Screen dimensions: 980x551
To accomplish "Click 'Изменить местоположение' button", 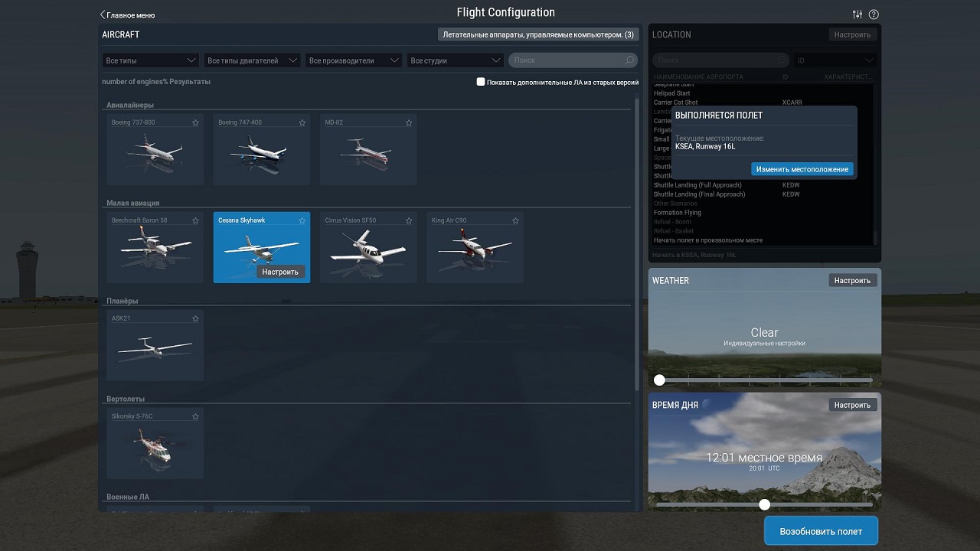I will tap(802, 169).
